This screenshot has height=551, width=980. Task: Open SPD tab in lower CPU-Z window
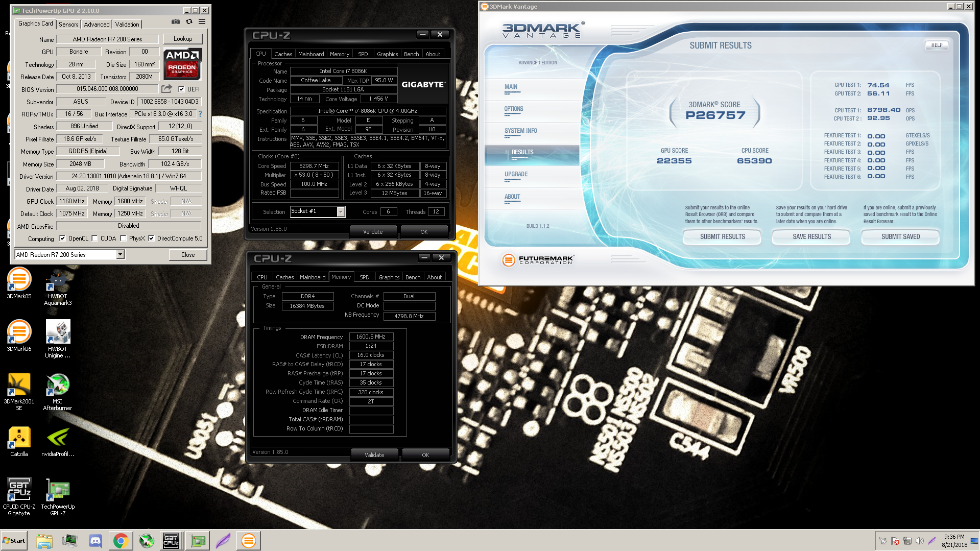tap(364, 277)
